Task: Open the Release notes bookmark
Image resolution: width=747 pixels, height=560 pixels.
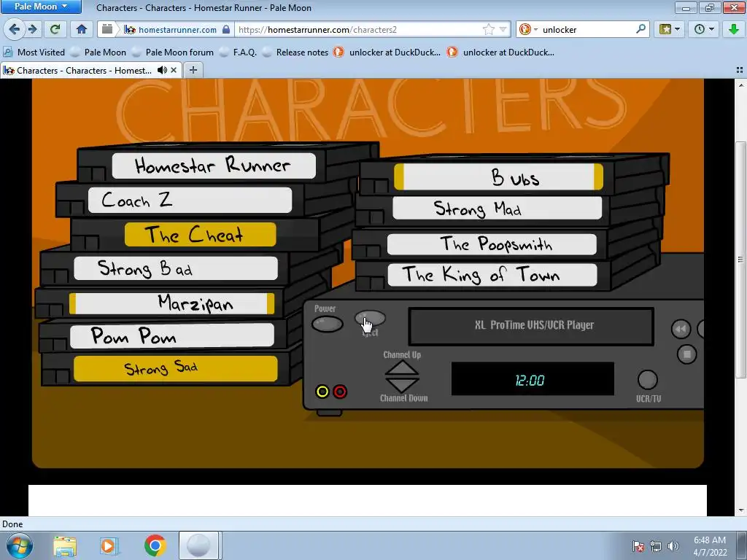Action: coord(295,52)
